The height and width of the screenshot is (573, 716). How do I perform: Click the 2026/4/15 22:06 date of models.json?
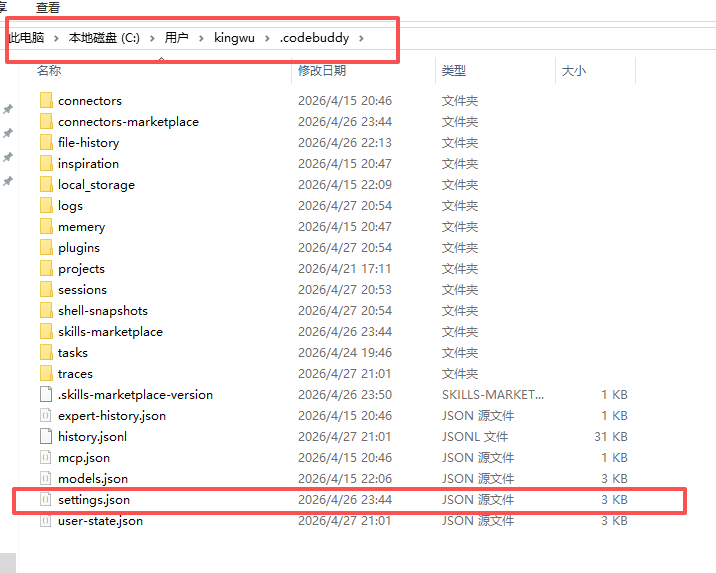click(345, 478)
